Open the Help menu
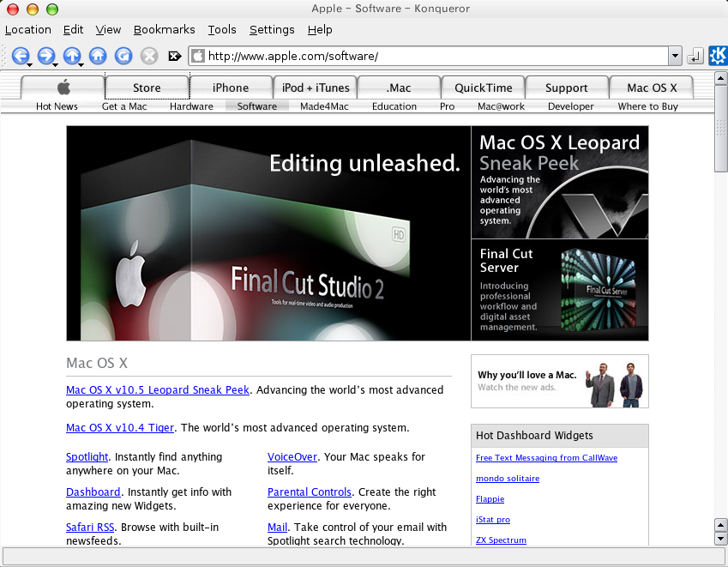The image size is (728, 567). [x=320, y=30]
